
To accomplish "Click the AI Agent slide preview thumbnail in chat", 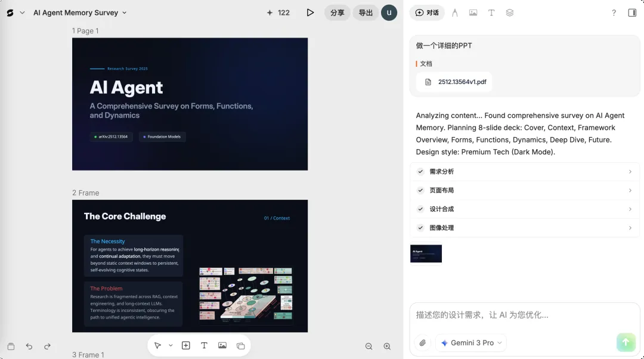I will [426, 253].
